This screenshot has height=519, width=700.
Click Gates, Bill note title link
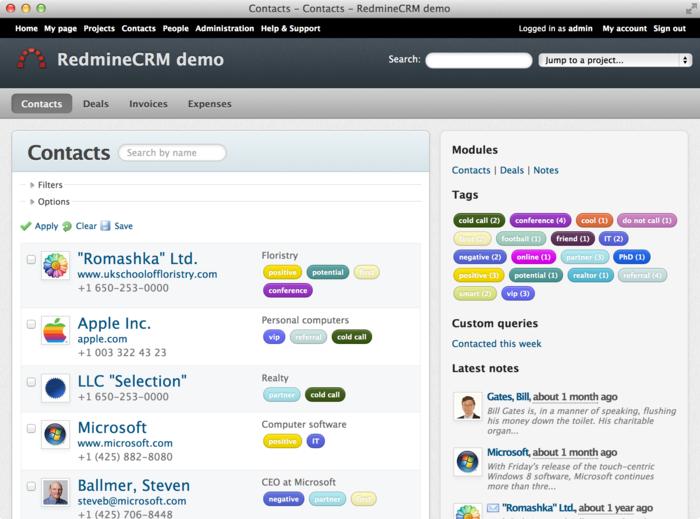tap(508, 397)
